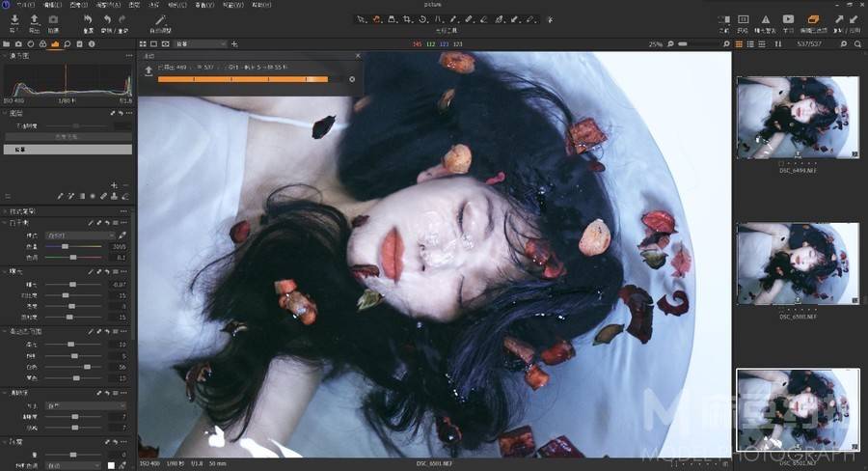Open the 帮助 (Help) menu

click(x=262, y=5)
